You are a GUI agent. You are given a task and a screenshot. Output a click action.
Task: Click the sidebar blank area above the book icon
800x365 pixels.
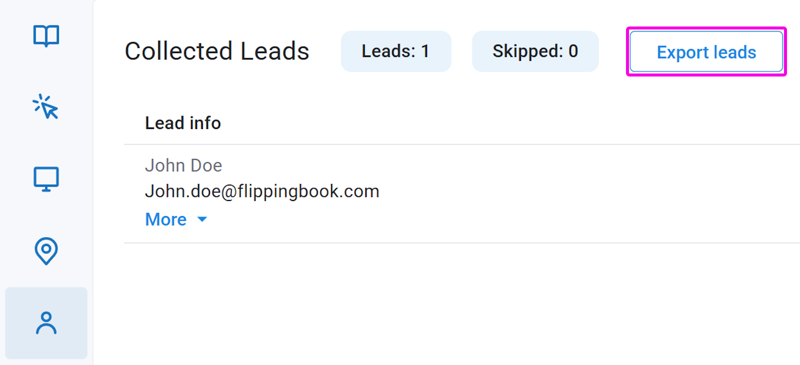[46, 10]
